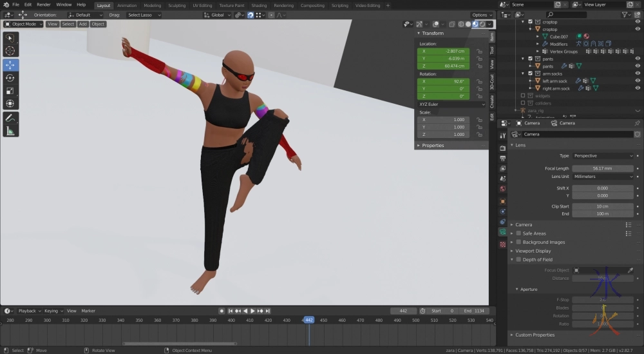Image resolution: width=644 pixels, height=354 pixels.
Task: Select the Move tool in the toolbar
Action: [11, 65]
